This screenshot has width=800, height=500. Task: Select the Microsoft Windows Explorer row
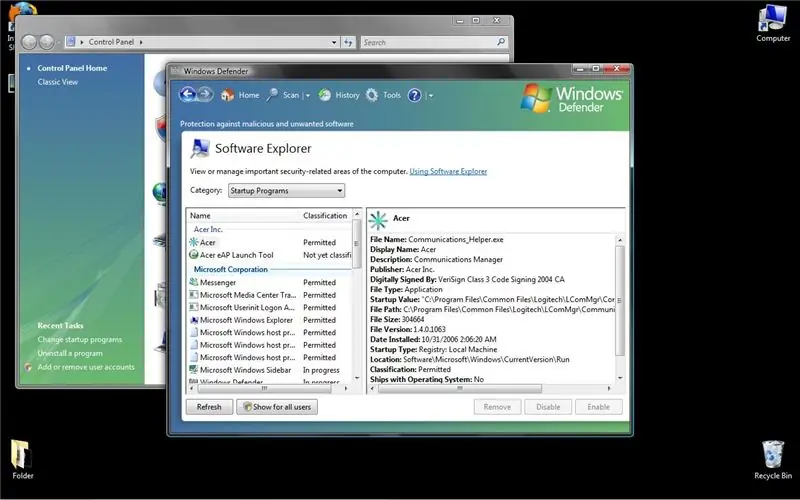click(270, 320)
